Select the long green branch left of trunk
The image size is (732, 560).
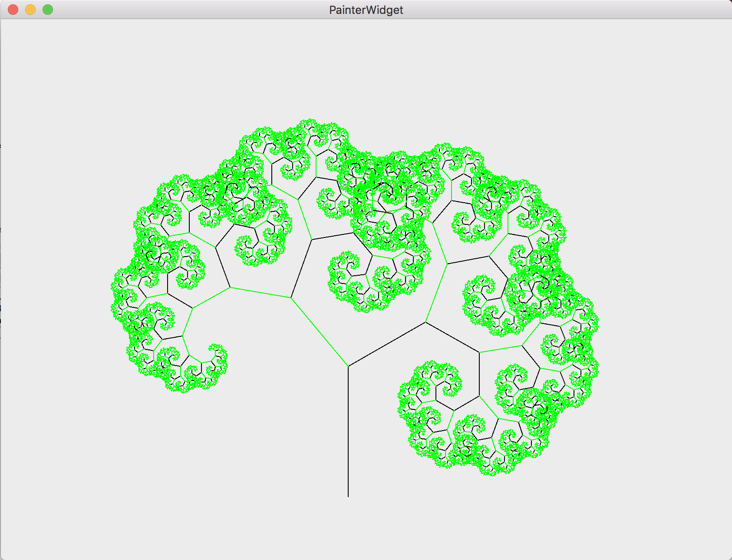click(x=320, y=332)
